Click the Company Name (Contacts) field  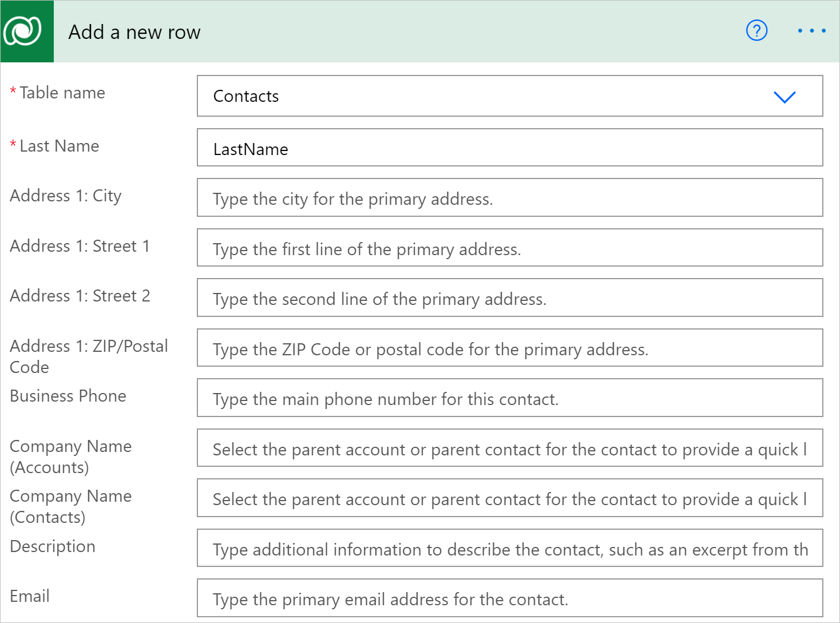[x=509, y=498]
